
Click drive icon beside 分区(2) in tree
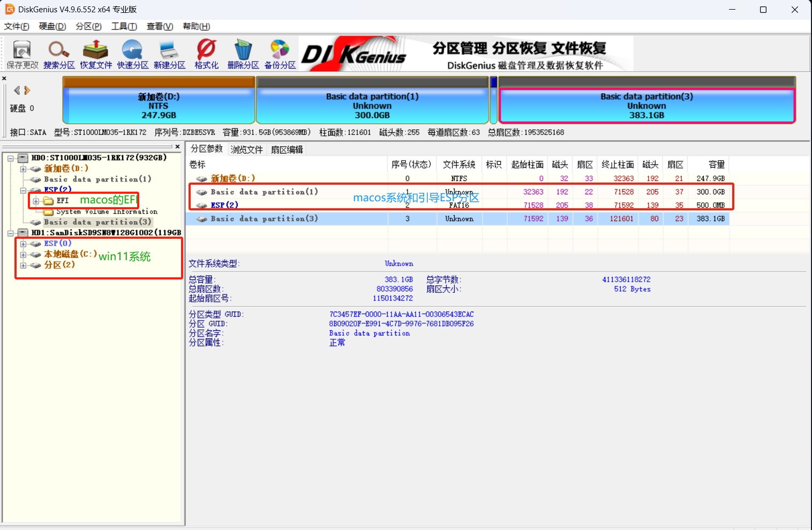click(x=35, y=265)
